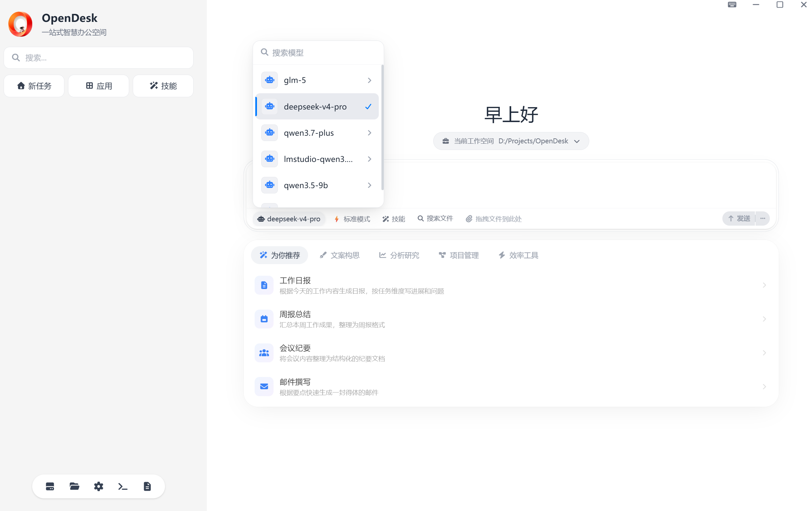Open the 邮件撰写 suggestion title
The image size is (812, 511).
pos(295,382)
